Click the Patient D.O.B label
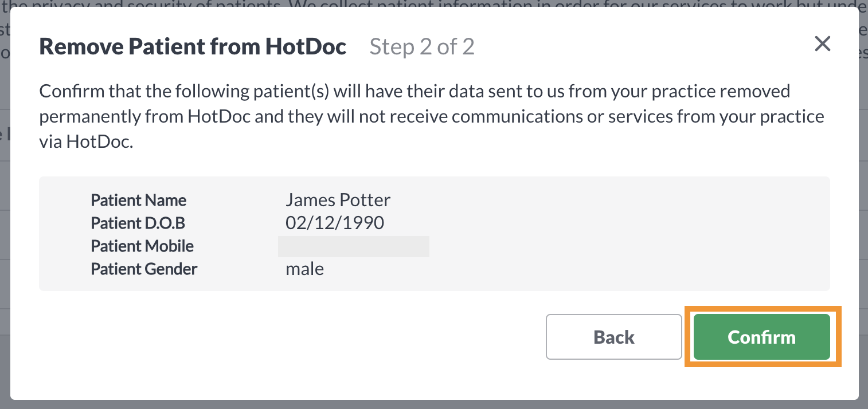The width and height of the screenshot is (868, 409). pyautogui.click(x=138, y=223)
